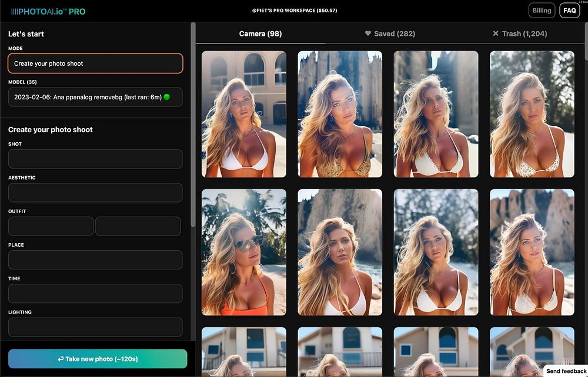Click the Send feedback button
This screenshot has width=588, height=377.
pyautogui.click(x=566, y=371)
